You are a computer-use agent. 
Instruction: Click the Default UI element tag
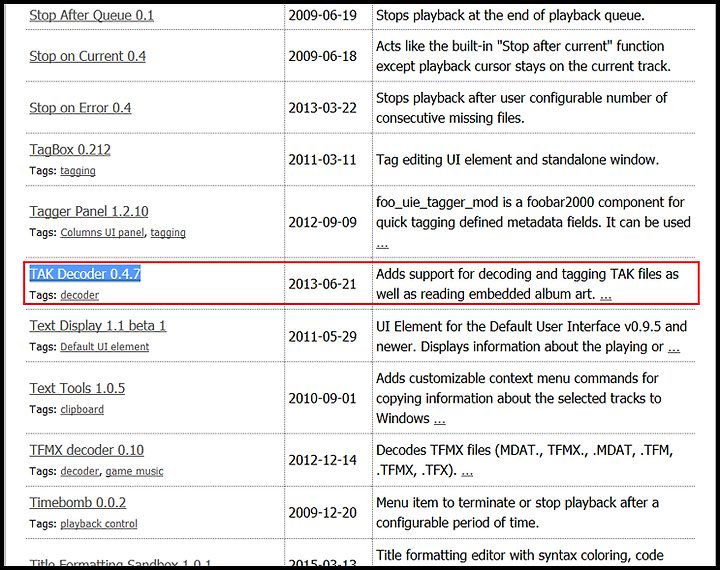pyautogui.click(x=105, y=347)
